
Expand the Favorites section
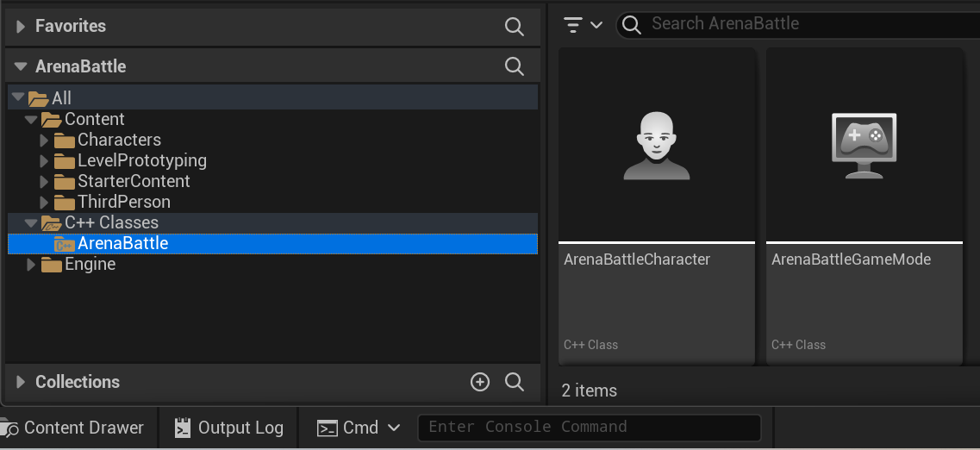tap(21, 26)
